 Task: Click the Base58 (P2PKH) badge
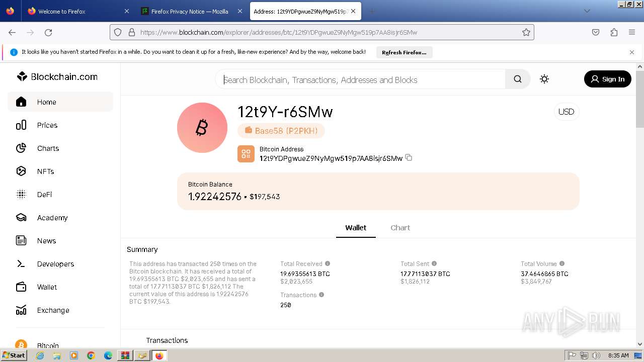tap(281, 131)
